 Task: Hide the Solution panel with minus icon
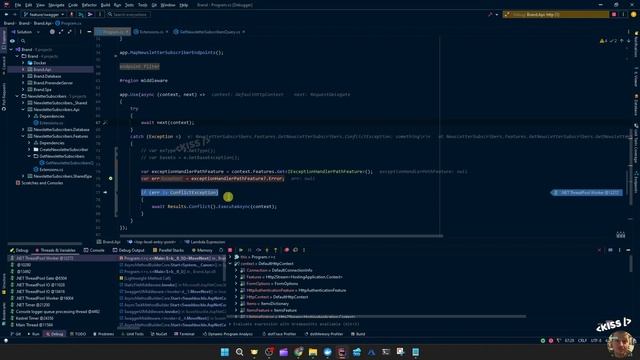89,31
